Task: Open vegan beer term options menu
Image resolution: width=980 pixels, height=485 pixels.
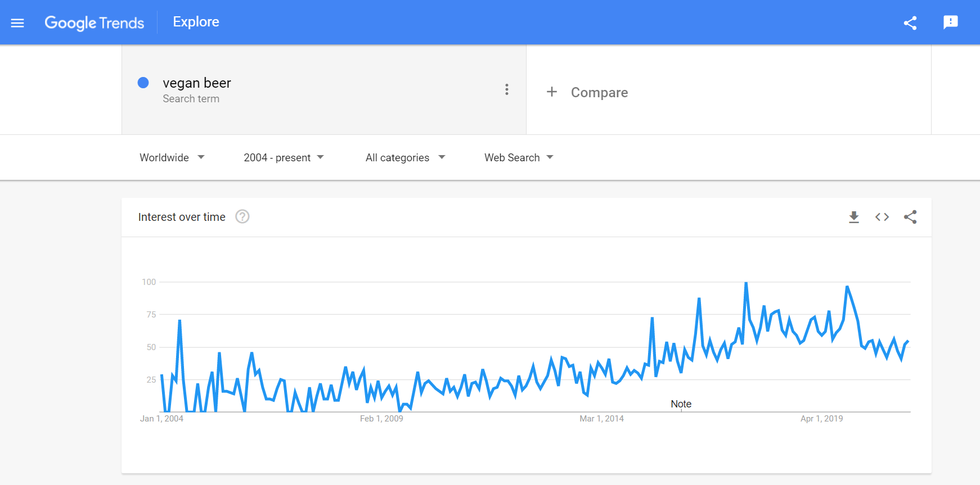Action: point(507,89)
